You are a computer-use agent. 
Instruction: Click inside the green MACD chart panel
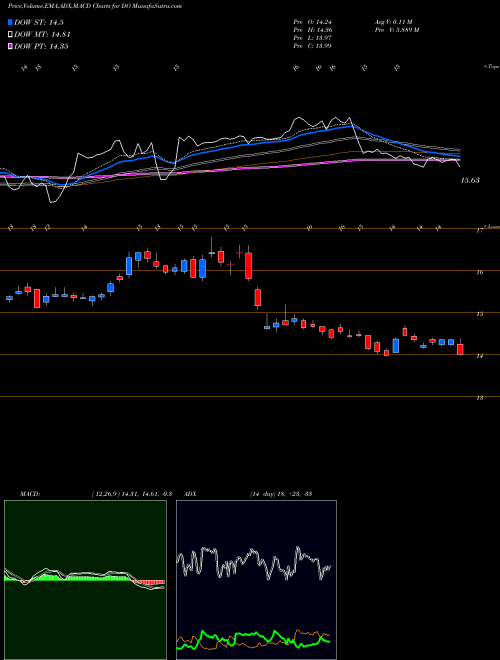click(x=85, y=580)
